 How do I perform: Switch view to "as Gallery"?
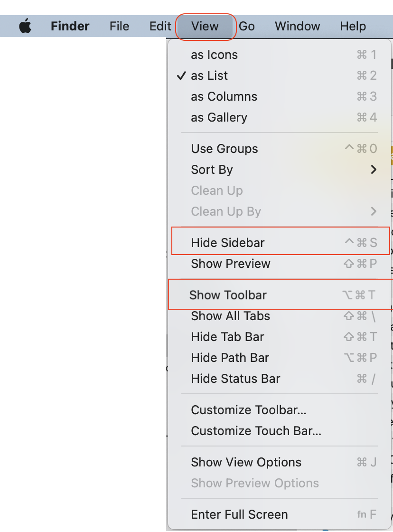pyautogui.click(x=219, y=117)
